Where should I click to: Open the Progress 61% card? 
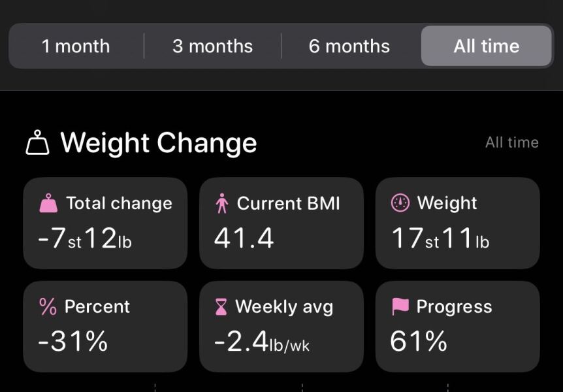click(458, 327)
